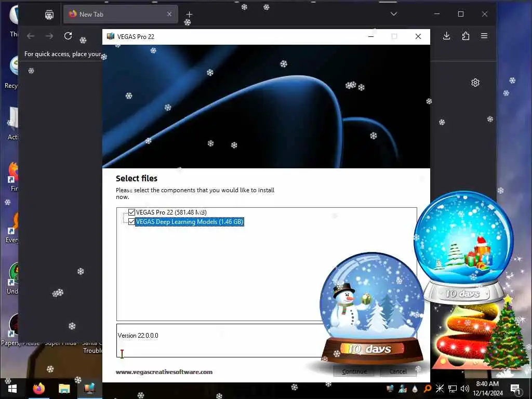Close the Firefox window
532x399 pixels.
pyautogui.click(x=485, y=14)
